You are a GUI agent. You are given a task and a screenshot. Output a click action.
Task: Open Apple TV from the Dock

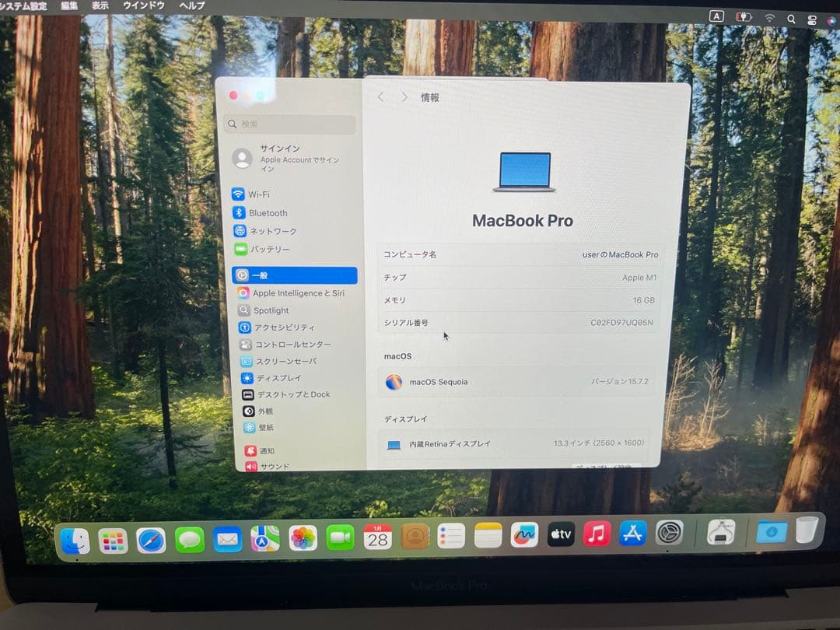[561, 534]
